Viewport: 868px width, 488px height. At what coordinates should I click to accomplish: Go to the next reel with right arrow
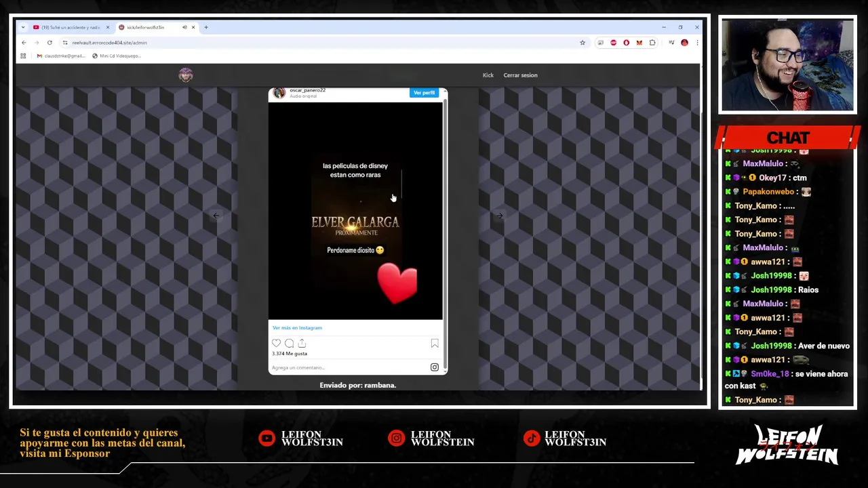tap(500, 216)
